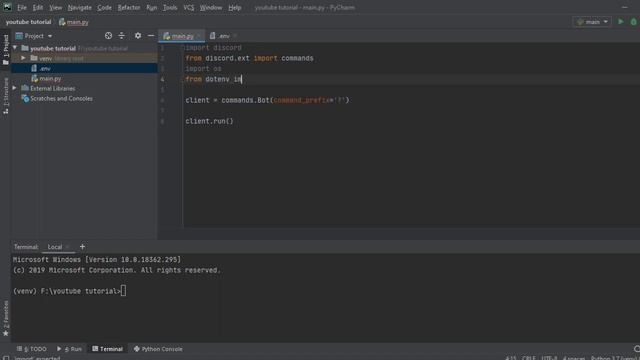Toggle the Favorites tool window side tab
The height and width of the screenshot is (360, 640).
5,318
